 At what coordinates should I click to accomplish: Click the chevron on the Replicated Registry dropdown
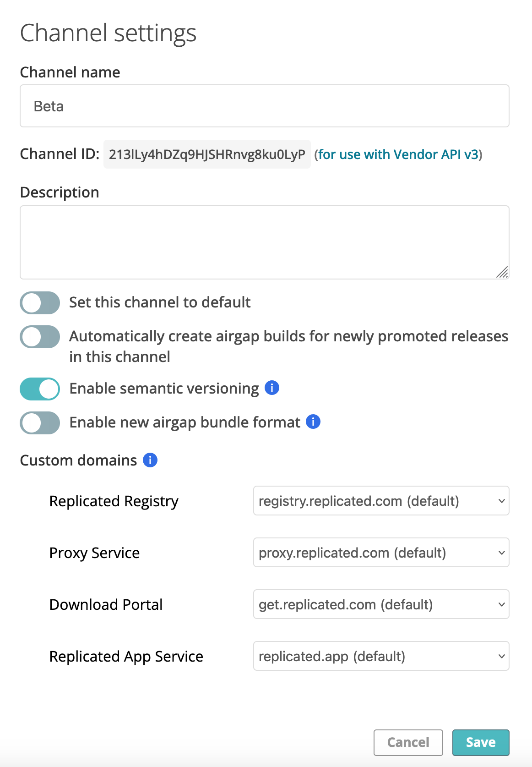(502, 501)
